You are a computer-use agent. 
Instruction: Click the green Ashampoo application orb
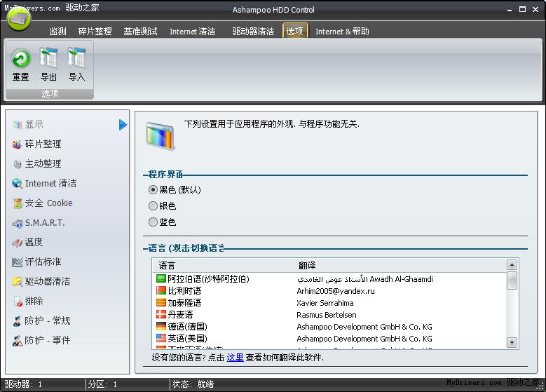[19, 19]
